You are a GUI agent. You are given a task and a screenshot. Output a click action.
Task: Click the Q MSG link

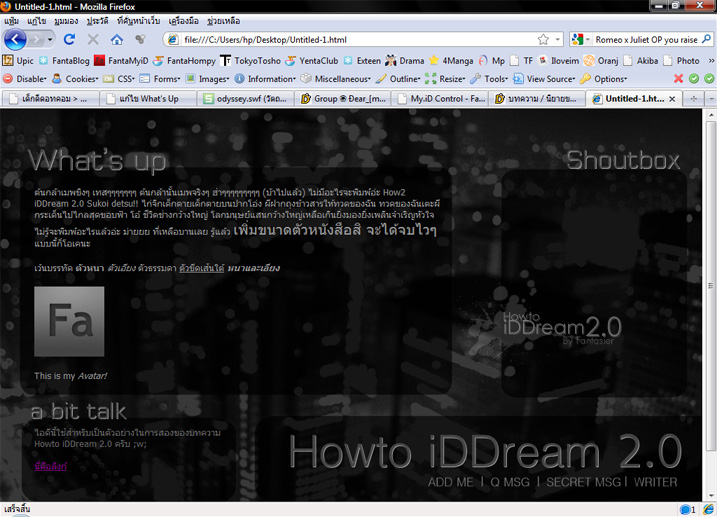tap(510, 482)
